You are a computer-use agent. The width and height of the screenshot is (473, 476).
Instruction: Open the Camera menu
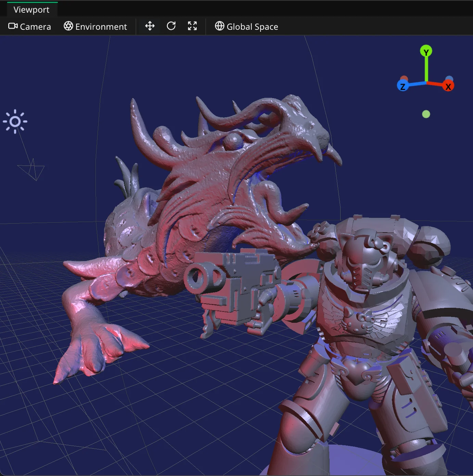29,27
